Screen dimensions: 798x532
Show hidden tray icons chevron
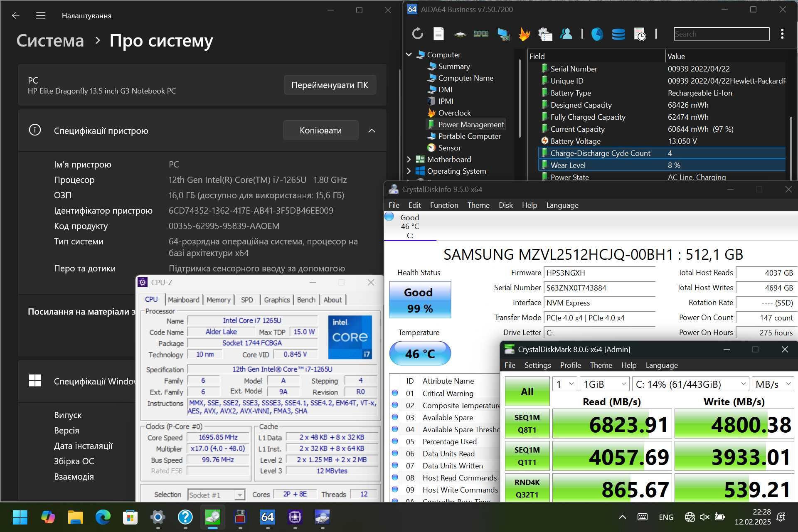coord(622,517)
